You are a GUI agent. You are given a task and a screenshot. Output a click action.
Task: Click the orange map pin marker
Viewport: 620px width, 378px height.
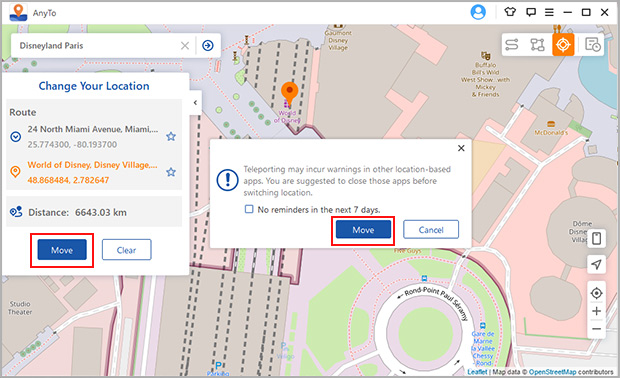pos(289,93)
